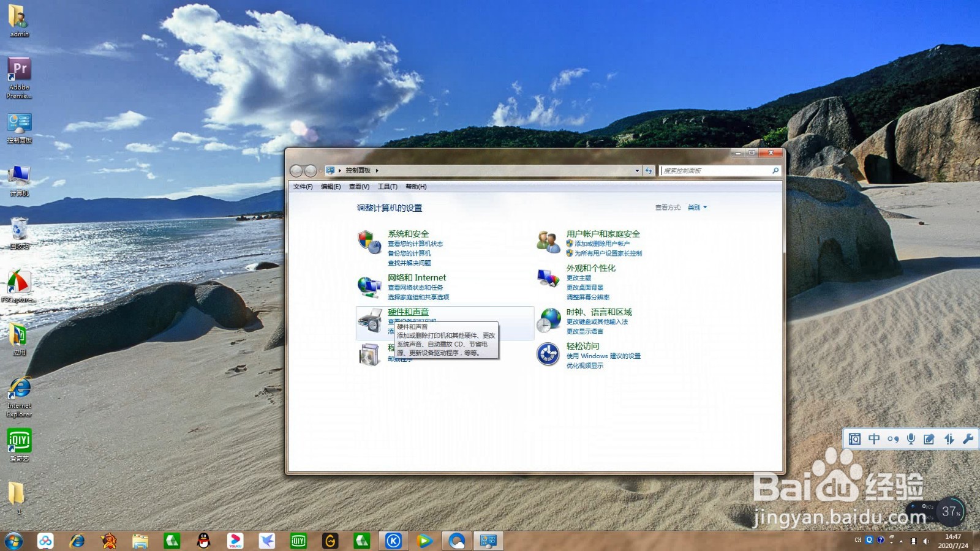Click 备份您的计算机 link
Screen dimensions: 980x551
click(x=409, y=253)
